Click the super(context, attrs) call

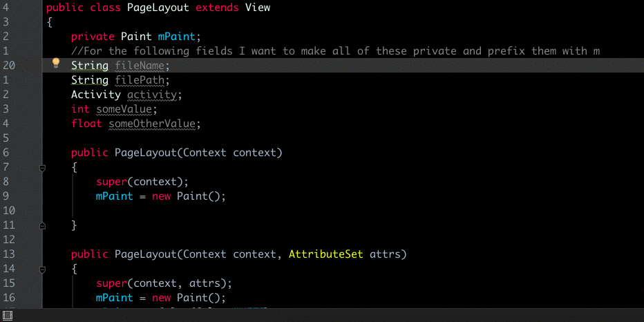click(164, 283)
